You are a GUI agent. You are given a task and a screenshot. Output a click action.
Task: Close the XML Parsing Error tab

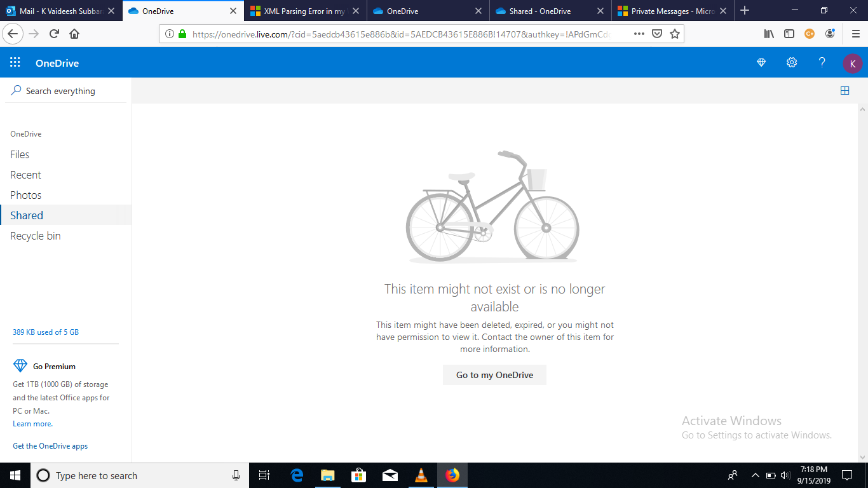[x=355, y=11]
